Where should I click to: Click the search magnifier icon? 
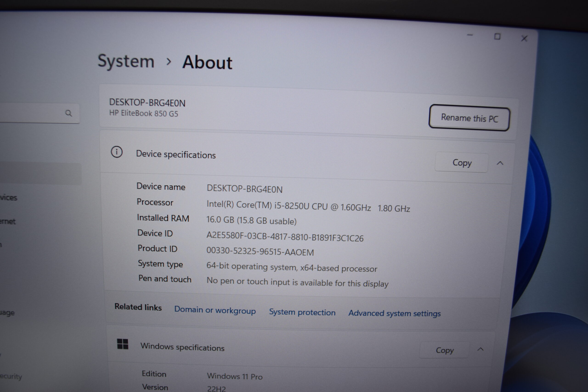pos(68,113)
